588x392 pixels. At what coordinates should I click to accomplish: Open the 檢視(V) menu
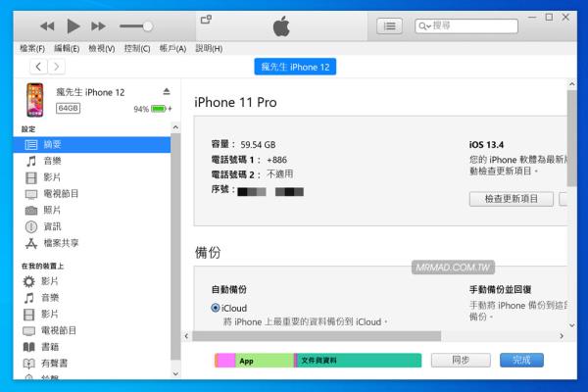[102, 48]
